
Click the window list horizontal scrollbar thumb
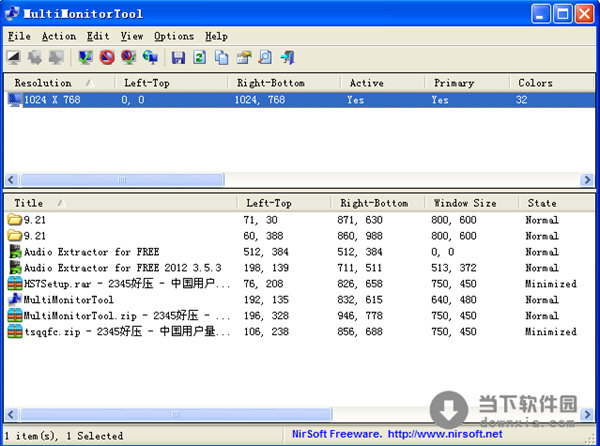click(x=176, y=414)
